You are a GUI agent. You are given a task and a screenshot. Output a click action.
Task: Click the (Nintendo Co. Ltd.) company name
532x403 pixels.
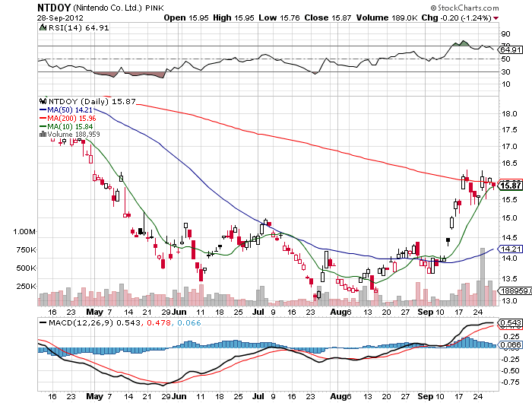click(x=108, y=8)
